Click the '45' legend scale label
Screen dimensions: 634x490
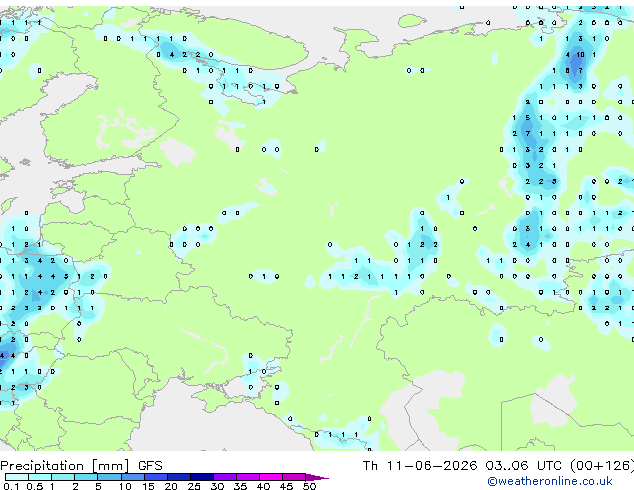pyautogui.click(x=286, y=486)
